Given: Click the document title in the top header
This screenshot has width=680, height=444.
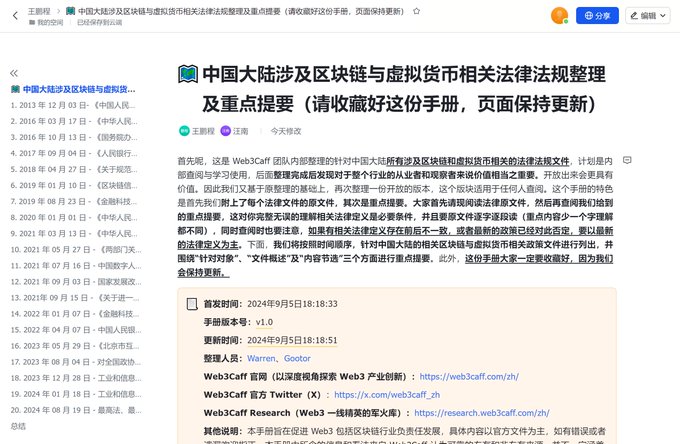Looking at the screenshot, I should click(241, 11).
